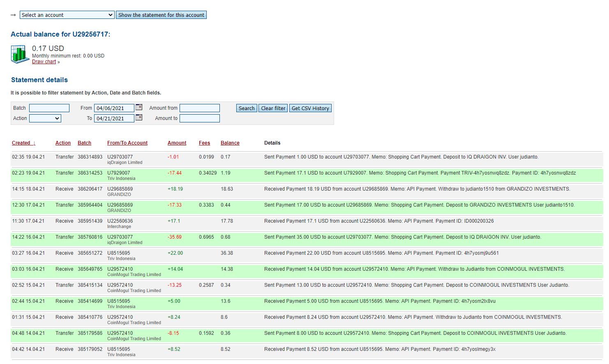
Task: Click the Amount to input field
Action: (200, 118)
